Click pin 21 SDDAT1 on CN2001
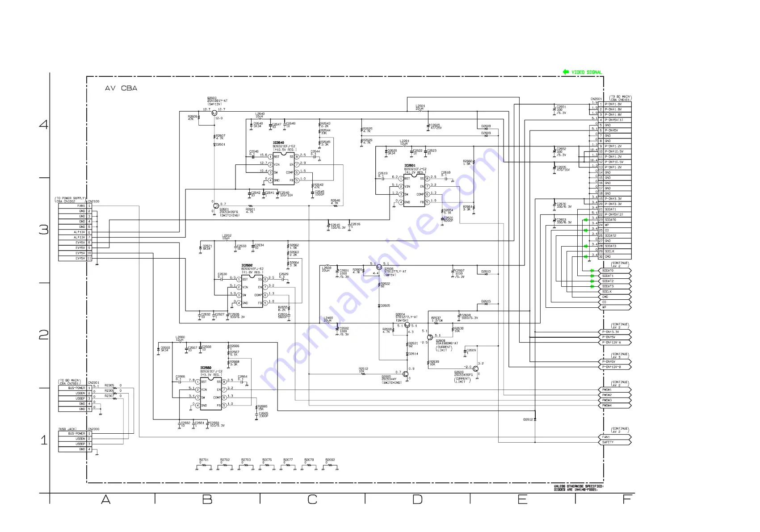The width and height of the screenshot is (760, 532). 615,209
